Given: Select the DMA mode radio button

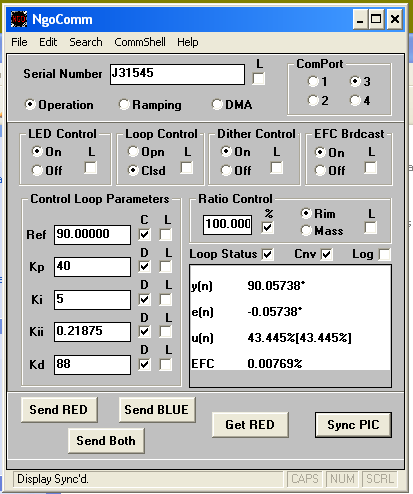Looking at the screenshot, I should [x=217, y=105].
